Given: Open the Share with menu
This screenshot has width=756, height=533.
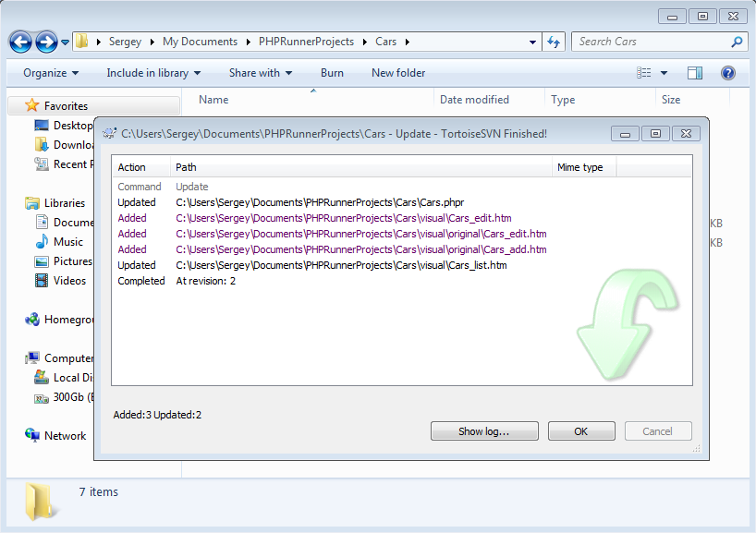Looking at the screenshot, I should tap(261, 73).
